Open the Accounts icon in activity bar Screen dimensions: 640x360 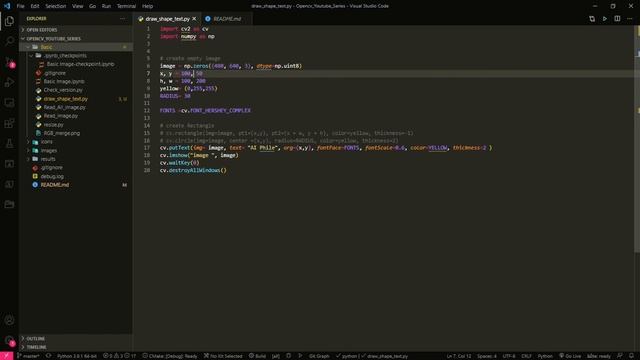click(x=9, y=320)
